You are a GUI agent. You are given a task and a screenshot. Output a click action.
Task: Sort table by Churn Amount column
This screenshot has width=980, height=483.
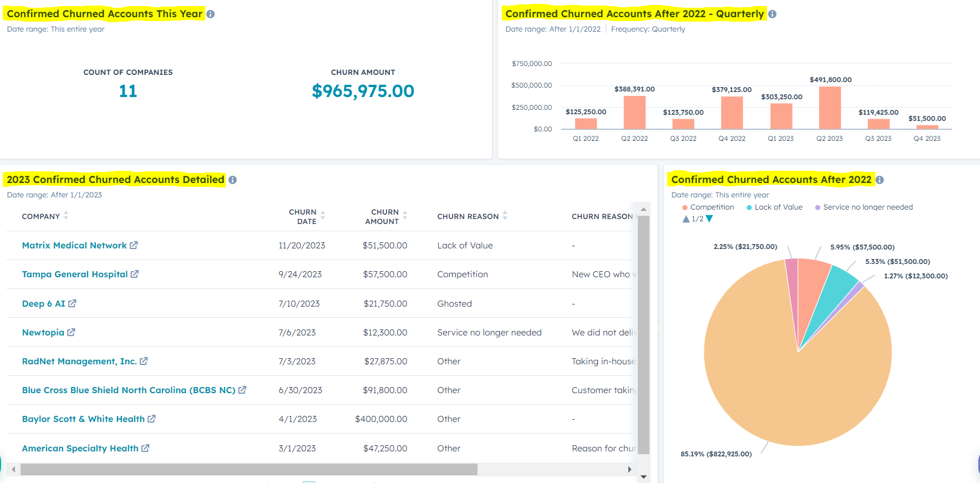(x=385, y=216)
